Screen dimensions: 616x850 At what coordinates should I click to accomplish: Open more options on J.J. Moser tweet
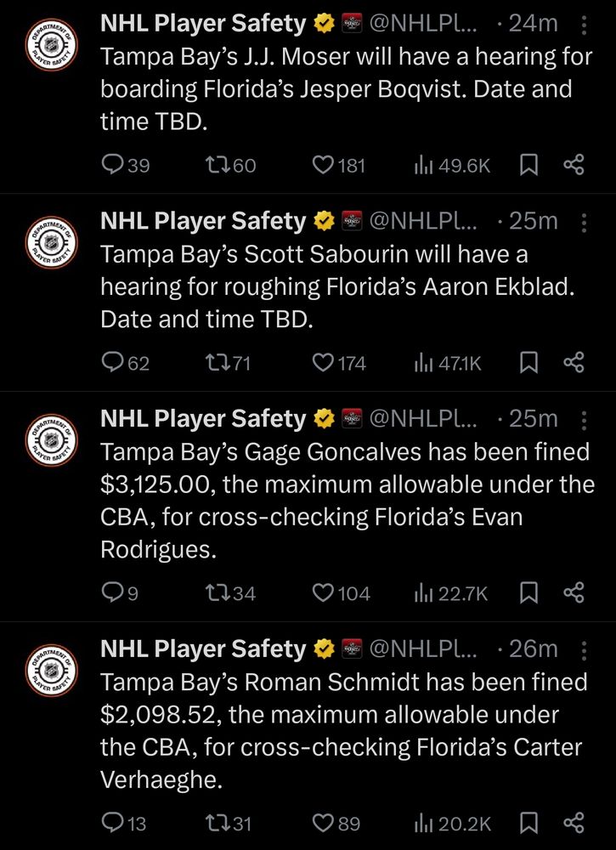(584, 25)
